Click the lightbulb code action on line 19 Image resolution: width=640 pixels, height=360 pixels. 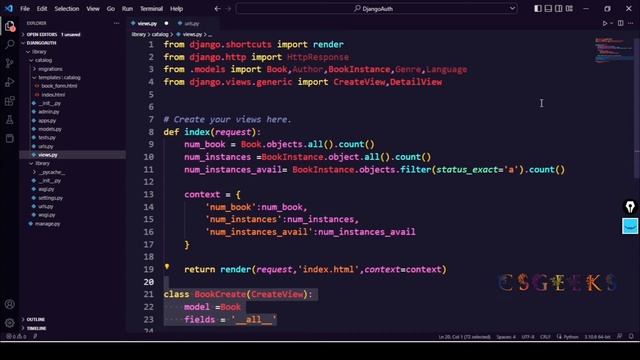pyautogui.click(x=167, y=267)
